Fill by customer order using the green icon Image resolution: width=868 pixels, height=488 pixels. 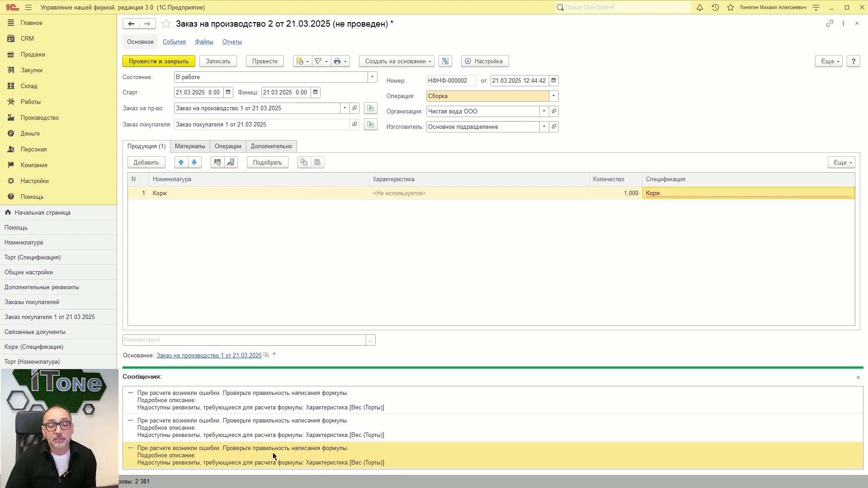371,124
